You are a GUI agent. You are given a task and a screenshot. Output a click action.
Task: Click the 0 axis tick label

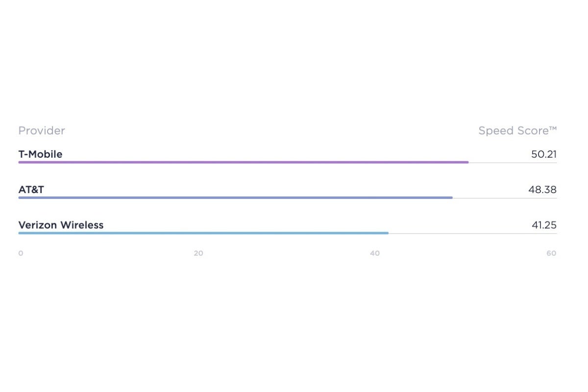(21, 253)
